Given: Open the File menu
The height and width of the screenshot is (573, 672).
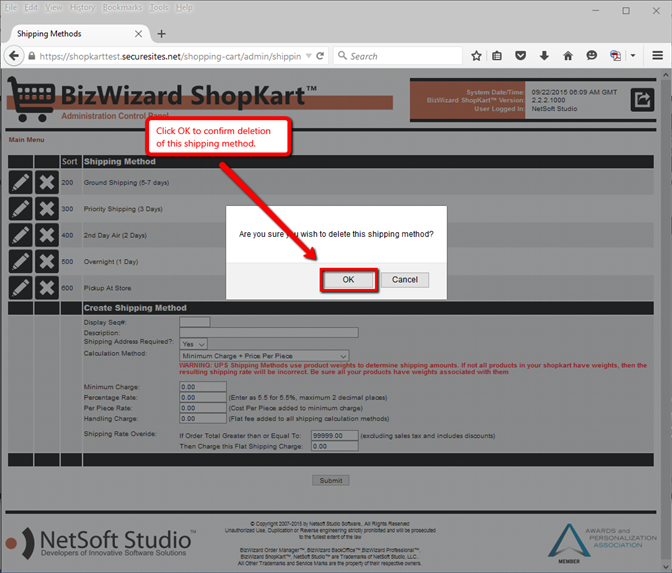Looking at the screenshot, I should tap(11, 8).
